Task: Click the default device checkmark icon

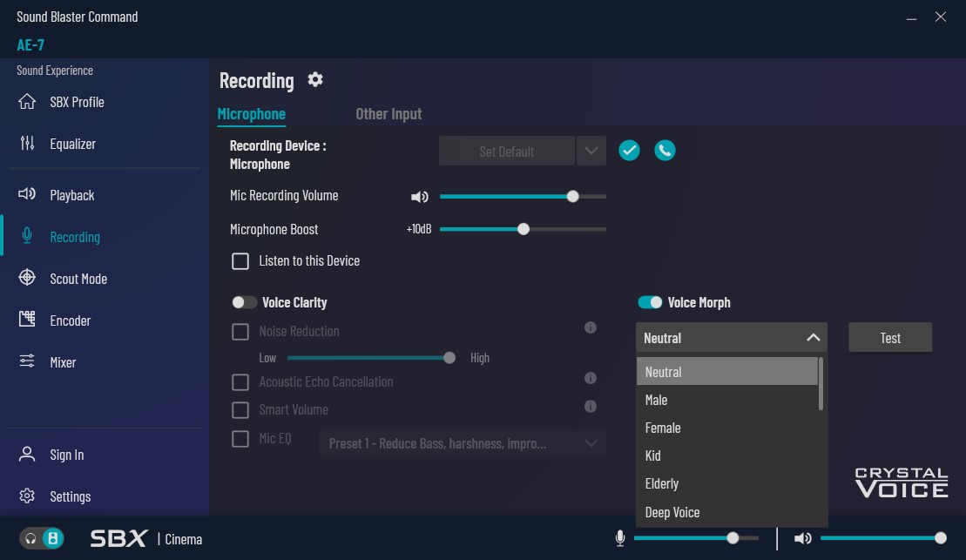Action: (x=629, y=151)
